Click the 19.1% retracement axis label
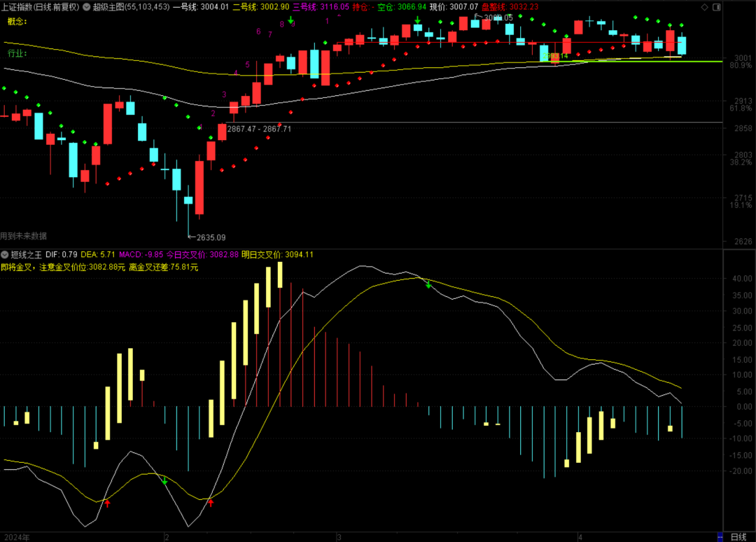The image size is (756, 542). (741, 205)
